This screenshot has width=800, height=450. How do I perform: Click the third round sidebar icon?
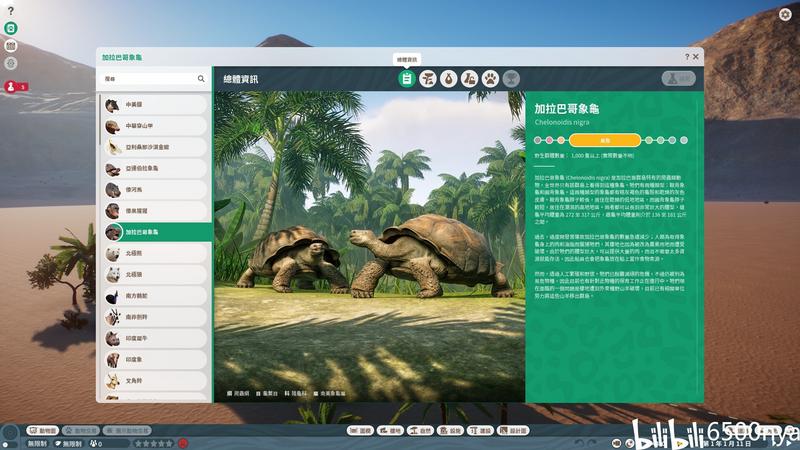(11, 64)
